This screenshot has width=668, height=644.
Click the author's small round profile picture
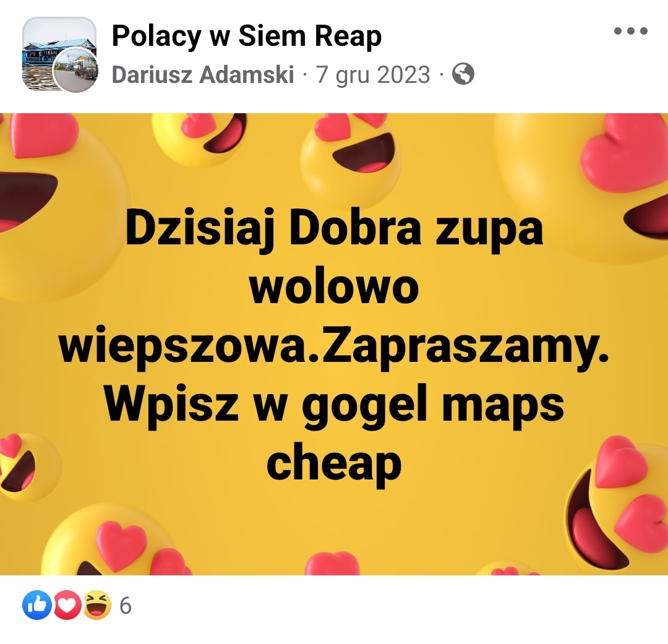tap(76, 71)
